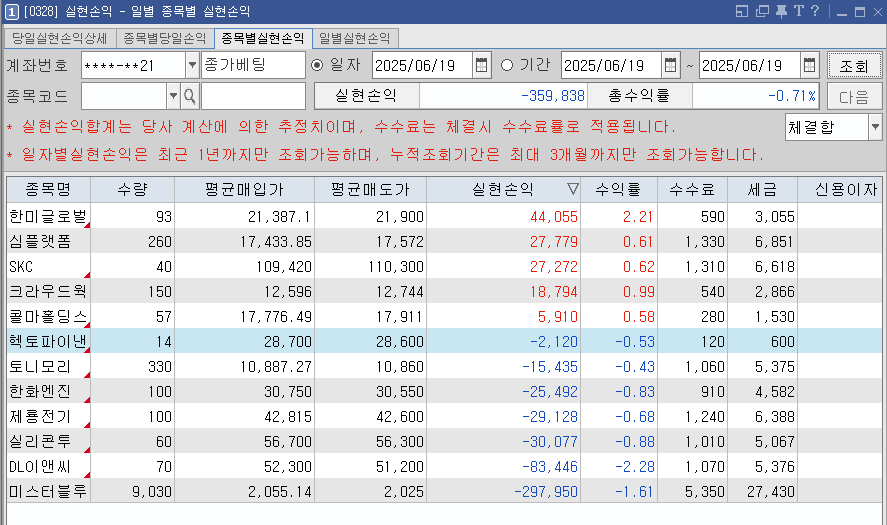This screenshot has width=887, height=525.
Task: Click the overlapping windows icon in title bar
Action: click(762, 12)
